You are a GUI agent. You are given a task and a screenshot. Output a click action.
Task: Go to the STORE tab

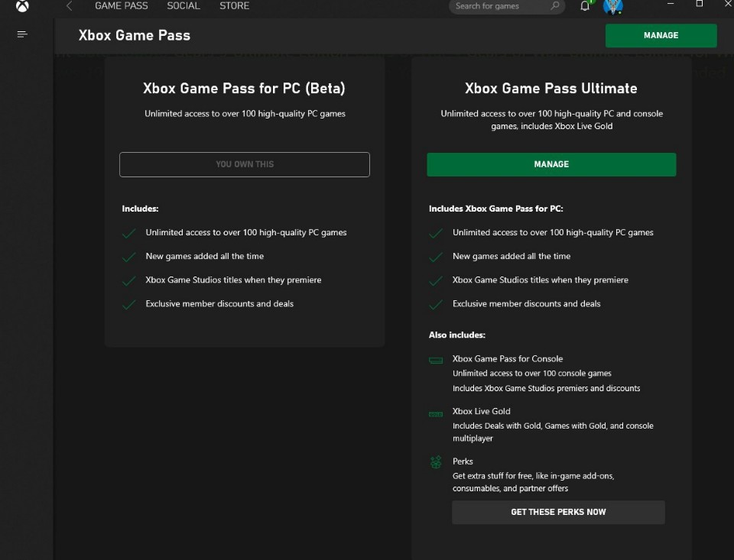234,6
